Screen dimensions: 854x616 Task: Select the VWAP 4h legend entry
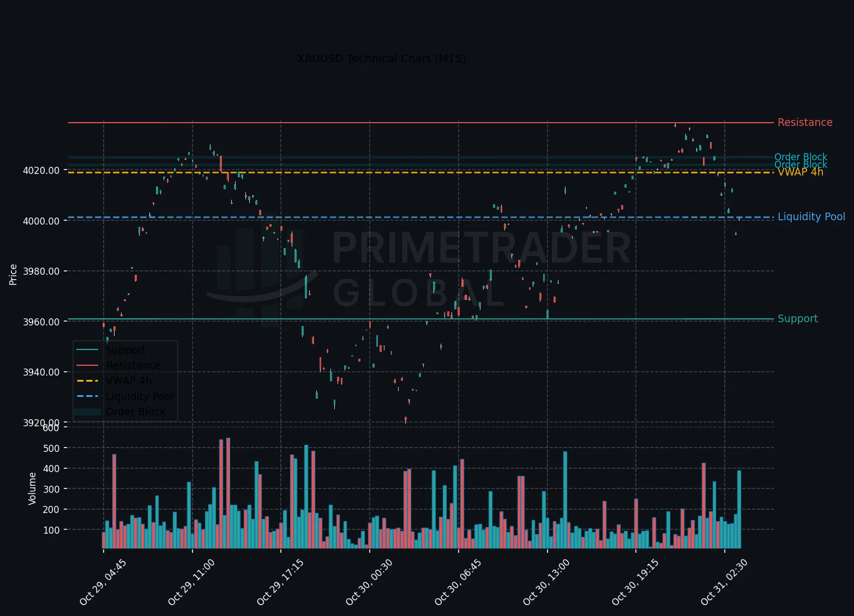[129, 381]
